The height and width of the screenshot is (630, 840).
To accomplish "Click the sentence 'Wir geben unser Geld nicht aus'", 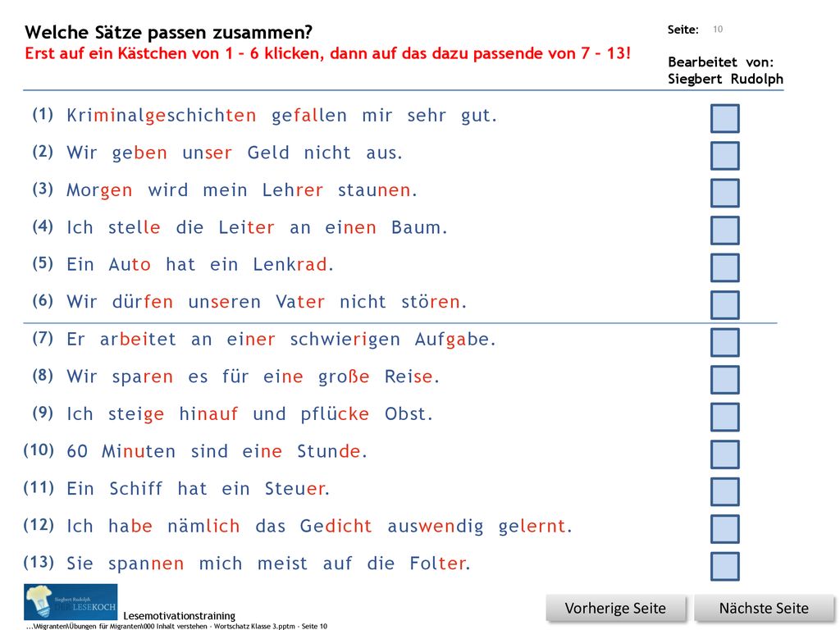I will click(x=234, y=153).
